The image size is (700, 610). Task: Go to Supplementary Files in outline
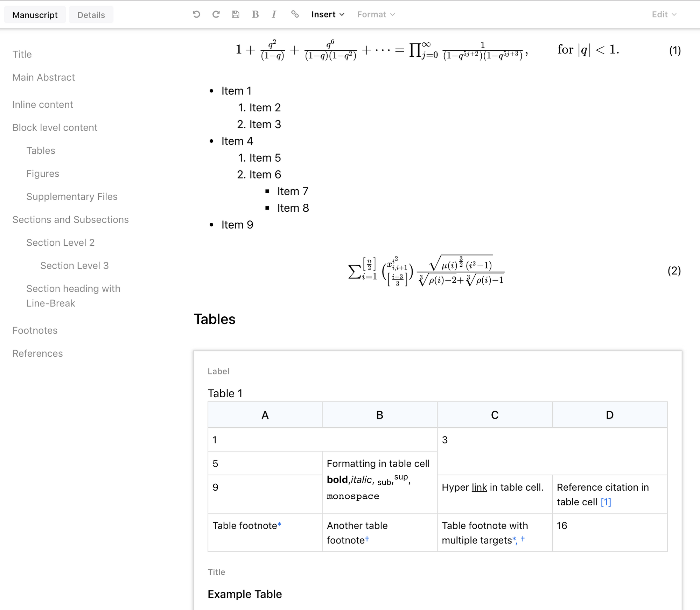click(x=72, y=197)
